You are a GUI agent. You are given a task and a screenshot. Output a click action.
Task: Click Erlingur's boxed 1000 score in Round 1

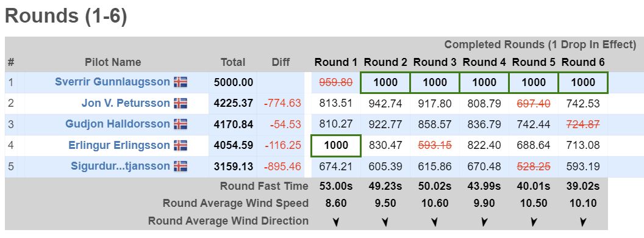(336, 145)
